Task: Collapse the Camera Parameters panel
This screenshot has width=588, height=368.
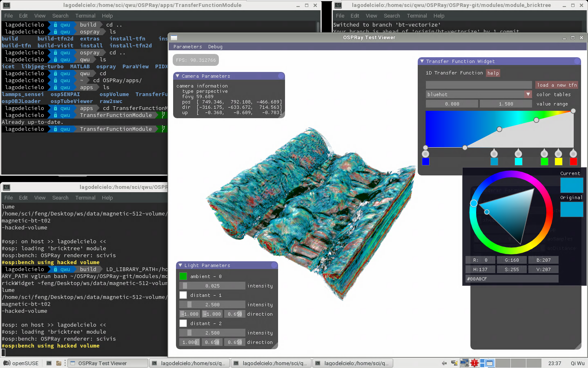Action: pyautogui.click(x=178, y=76)
